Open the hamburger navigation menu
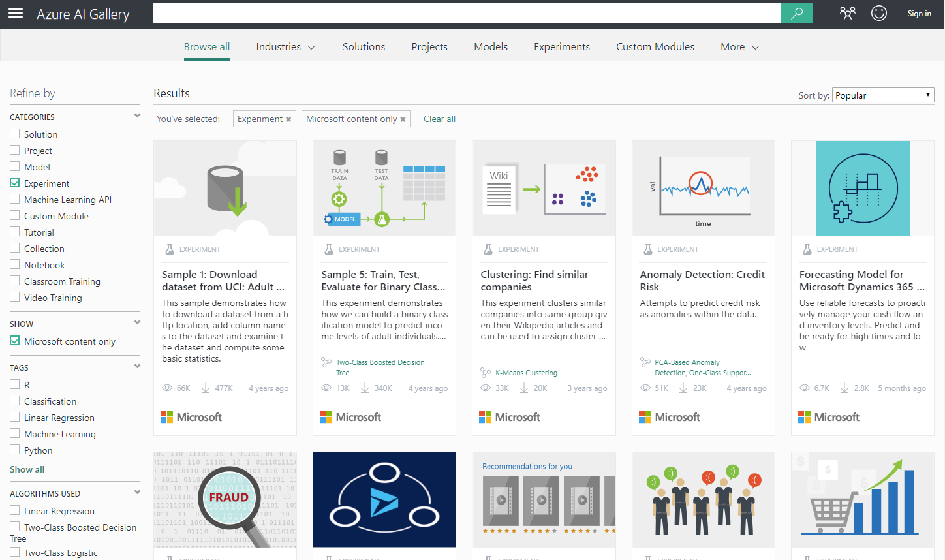The width and height of the screenshot is (945, 560). 15,14
